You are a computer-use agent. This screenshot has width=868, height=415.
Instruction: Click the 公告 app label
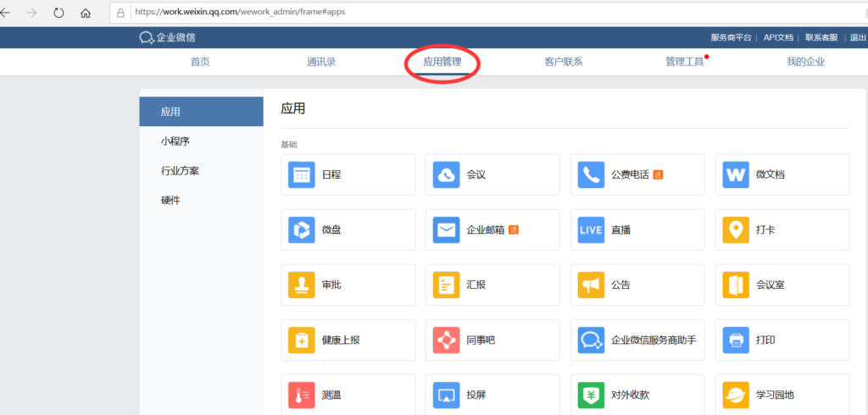620,285
